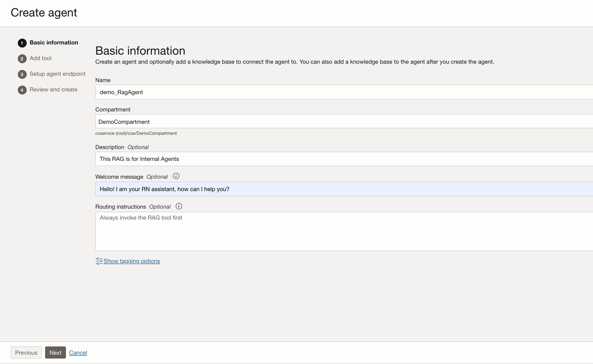The height and width of the screenshot is (364, 593).
Task: Click step 2 circle icon
Action: tap(22, 59)
